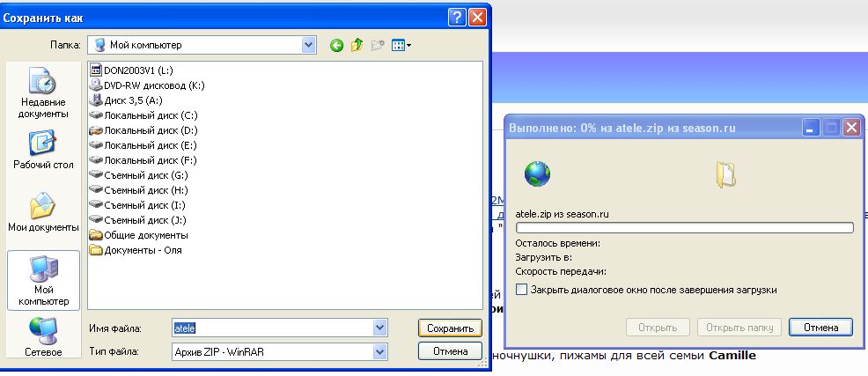Image resolution: width=868 pixels, height=376 pixels.
Task: Select Диск 3,5 (A:) floppy icon
Action: [96, 100]
